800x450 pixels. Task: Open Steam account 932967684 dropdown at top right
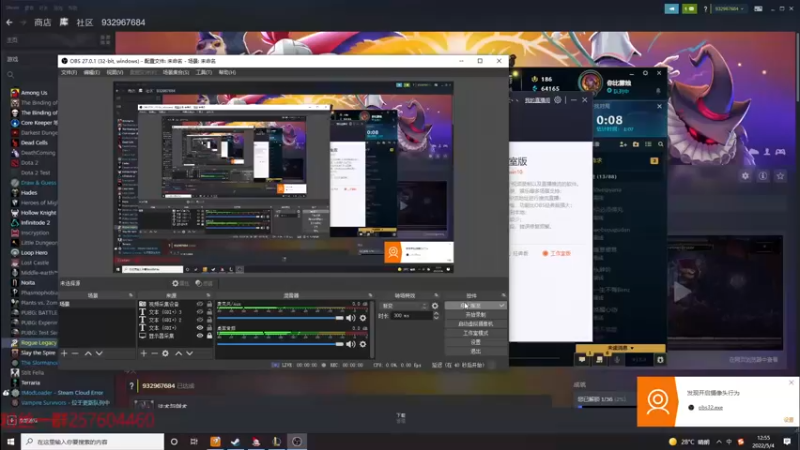(729, 9)
